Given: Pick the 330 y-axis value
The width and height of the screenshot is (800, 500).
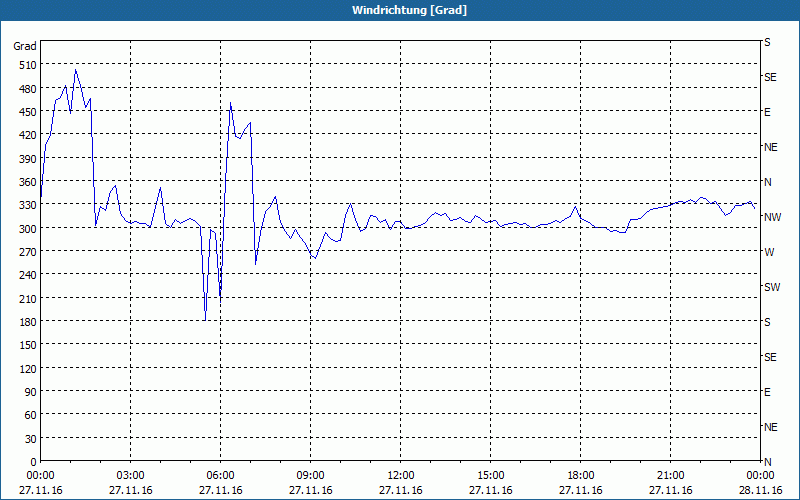Looking at the screenshot, I should (x=28, y=205).
